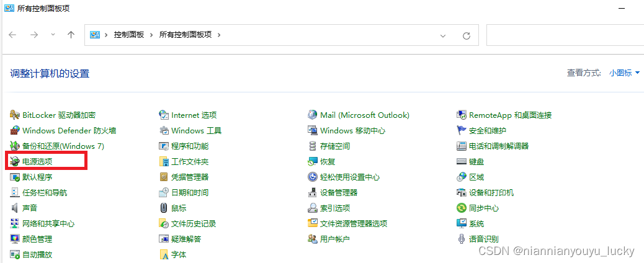Click the 安全和维护 flag icon
Viewport: 644px width, 263px height.
(462, 131)
